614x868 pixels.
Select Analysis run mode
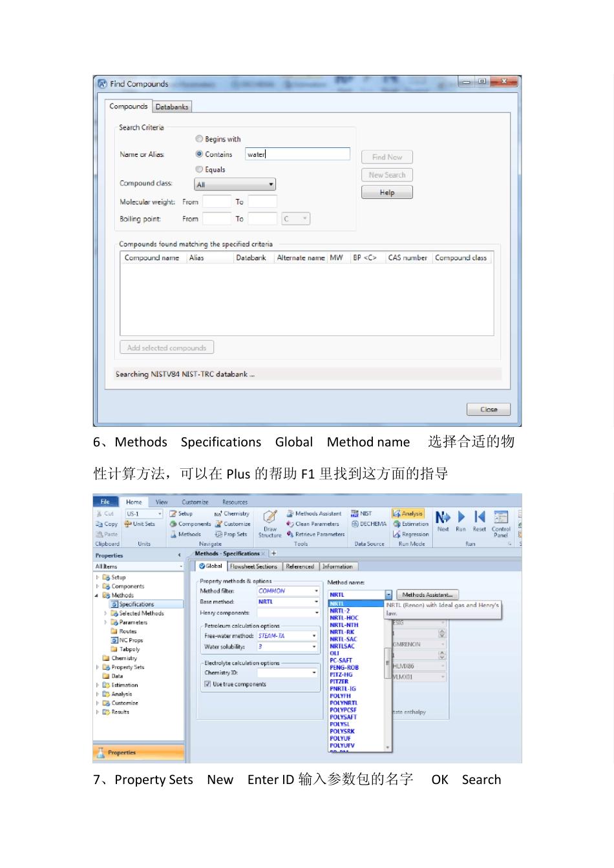click(x=408, y=514)
